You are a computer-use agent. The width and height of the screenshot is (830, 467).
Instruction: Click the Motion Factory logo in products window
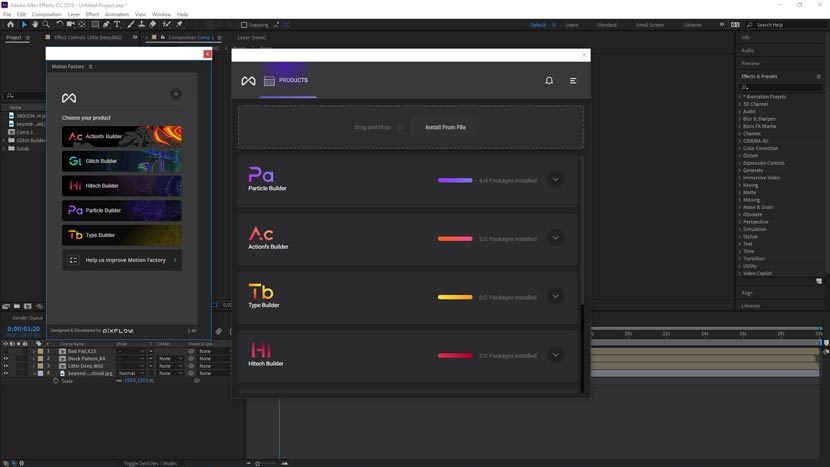click(248, 80)
